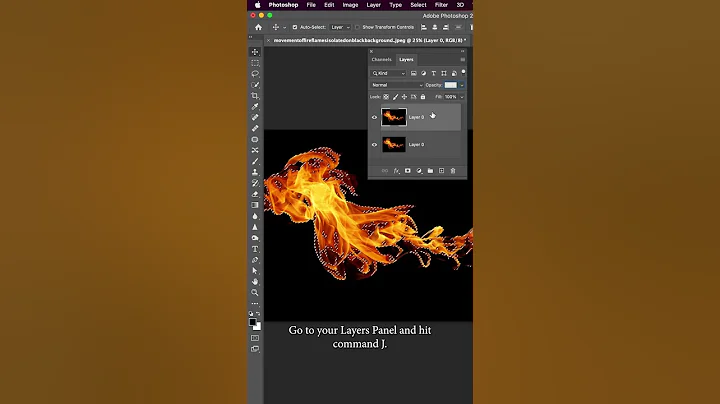The image size is (720, 404).
Task: Select the Gradient tool
Action: click(x=255, y=205)
